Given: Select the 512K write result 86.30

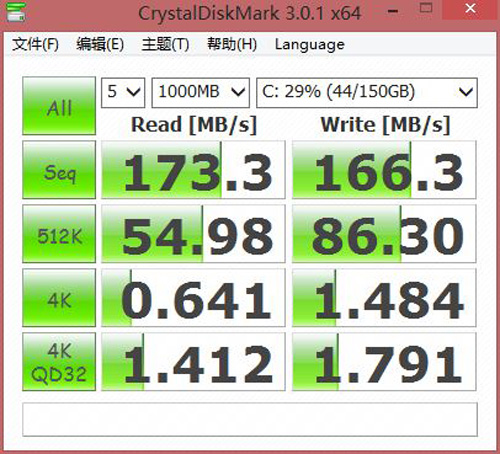Looking at the screenshot, I should point(384,234).
